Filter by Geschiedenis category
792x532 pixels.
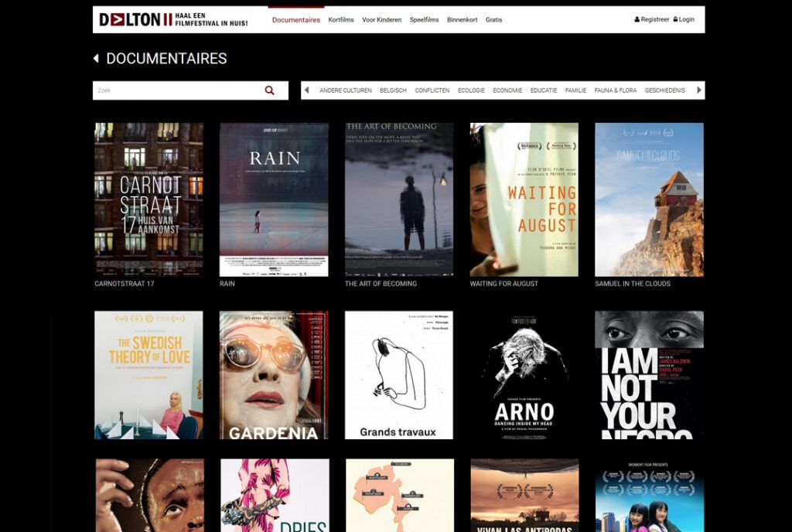tap(664, 90)
